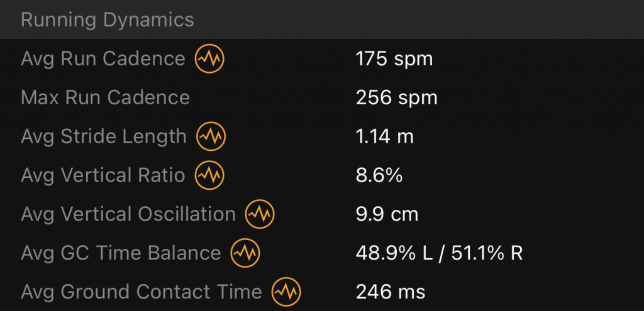Select the 8.6% vertical ratio value

click(x=379, y=175)
